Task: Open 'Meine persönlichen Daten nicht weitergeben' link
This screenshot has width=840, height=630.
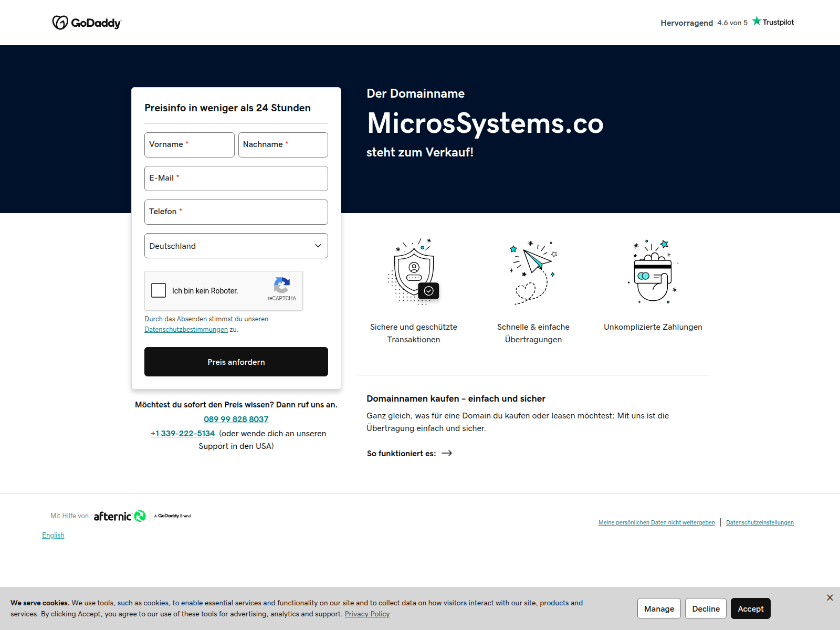Action: click(x=657, y=522)
